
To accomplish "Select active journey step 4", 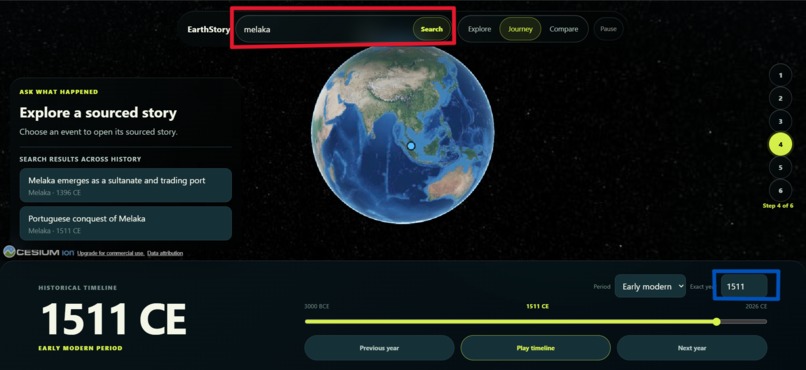I will tap(780, 145).
